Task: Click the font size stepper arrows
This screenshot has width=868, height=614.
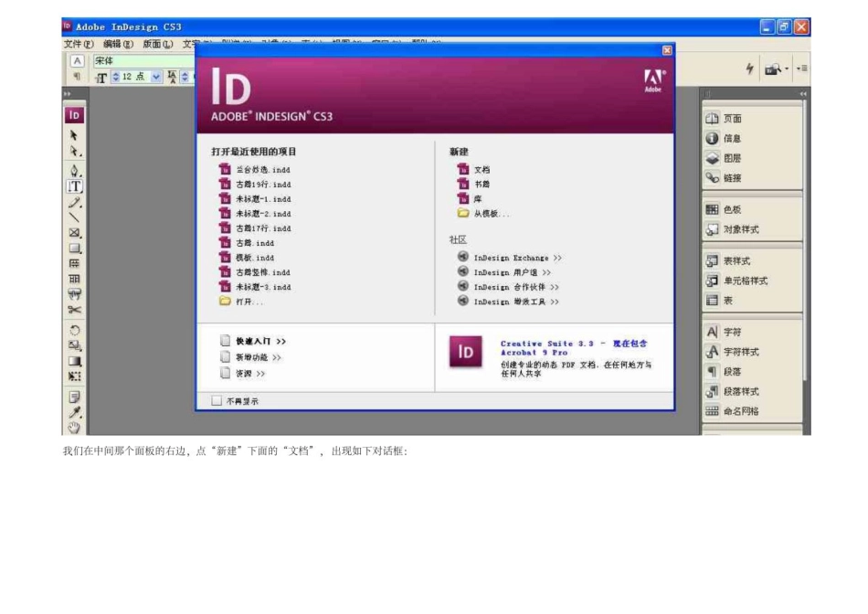Action: (x=116, y=77)
